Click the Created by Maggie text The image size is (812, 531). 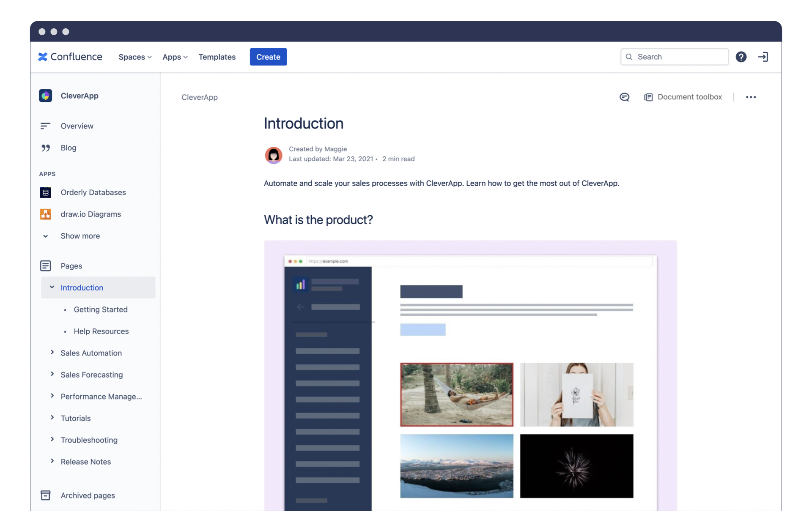(x=318, y=149)
